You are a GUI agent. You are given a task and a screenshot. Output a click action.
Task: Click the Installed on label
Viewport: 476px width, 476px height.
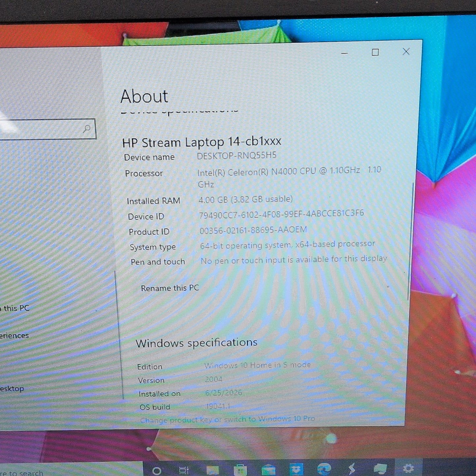[x=159, y=394]
